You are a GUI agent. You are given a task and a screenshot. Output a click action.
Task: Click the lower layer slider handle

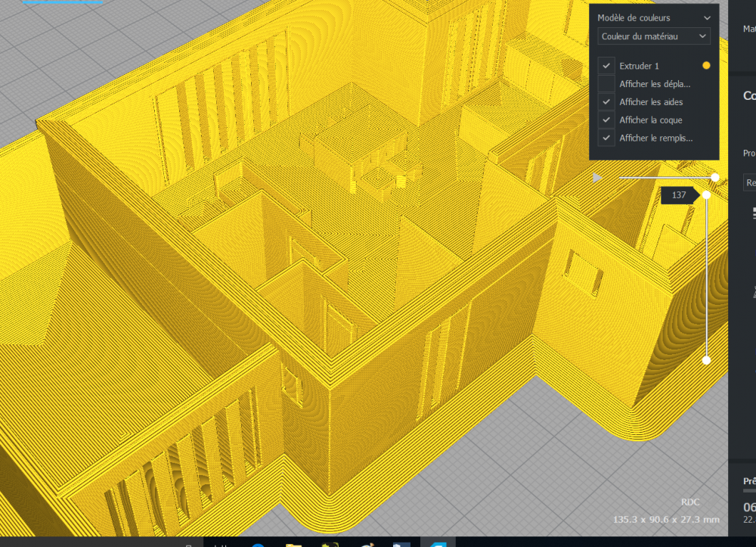[706, 360]
